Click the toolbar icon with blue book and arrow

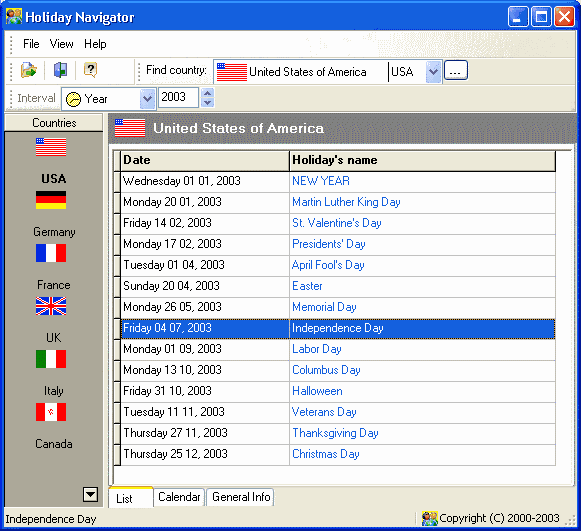pyautogui.click(x=60, y=70)
